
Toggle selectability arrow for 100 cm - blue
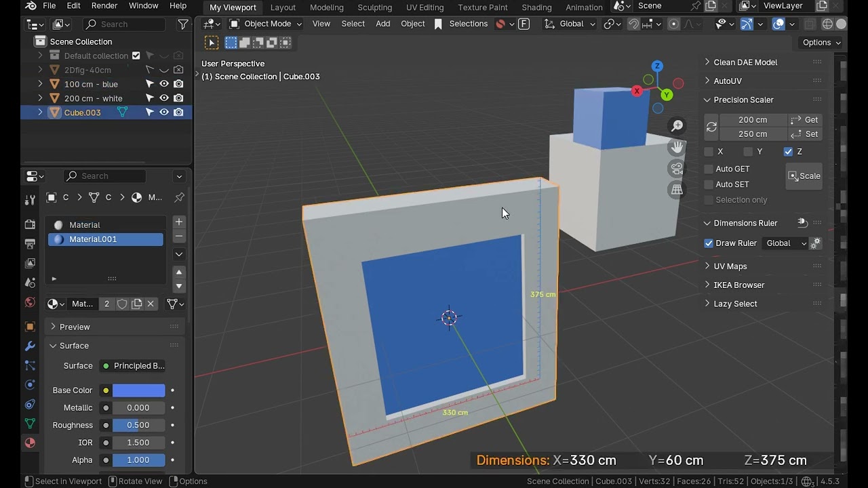[x=150, y=84]
